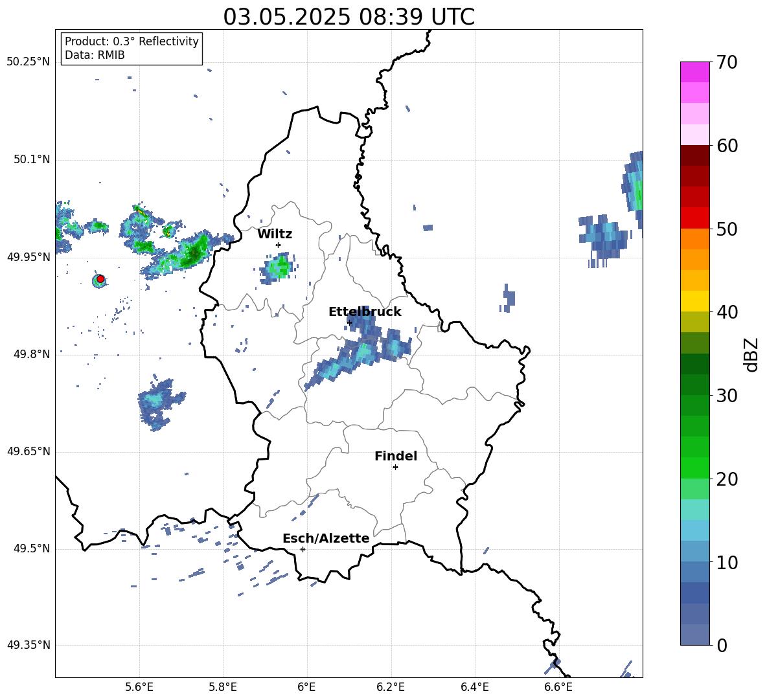Pick the magenta band at colorbar top
The height and width of the screenshot is (700, 767).
(x=694, y=72)
